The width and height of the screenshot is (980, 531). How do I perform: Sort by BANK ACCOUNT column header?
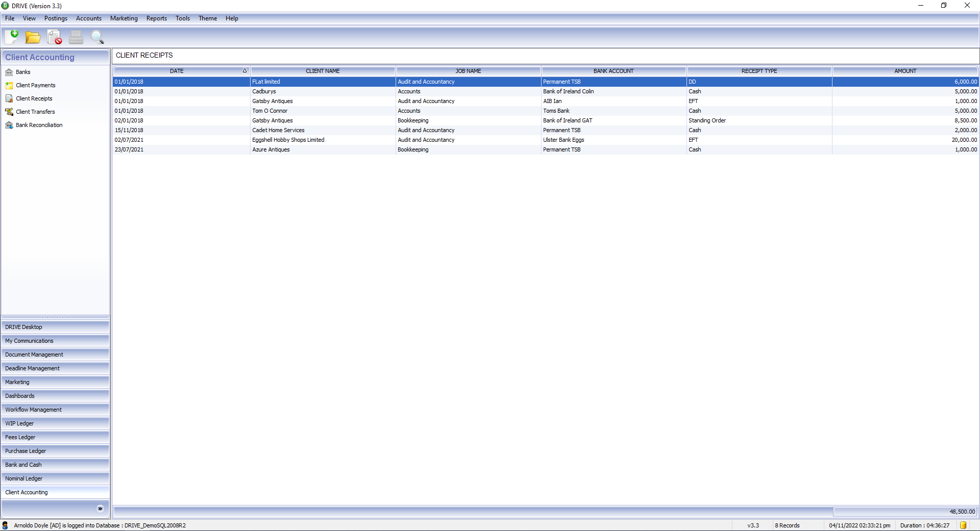pyautogui.click(x=614, y=71)
